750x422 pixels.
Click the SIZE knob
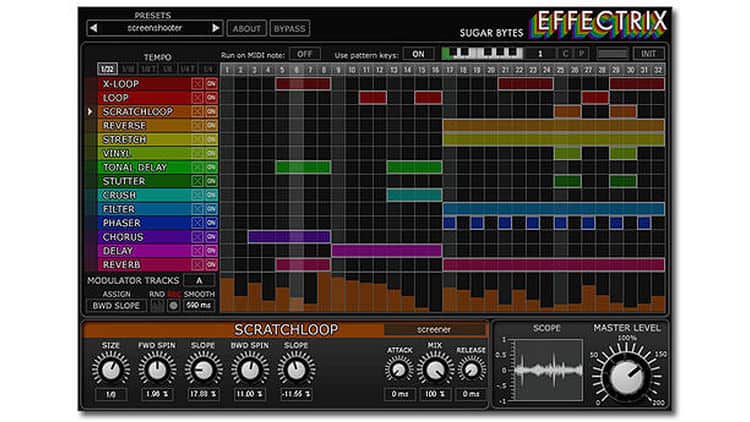110,370
